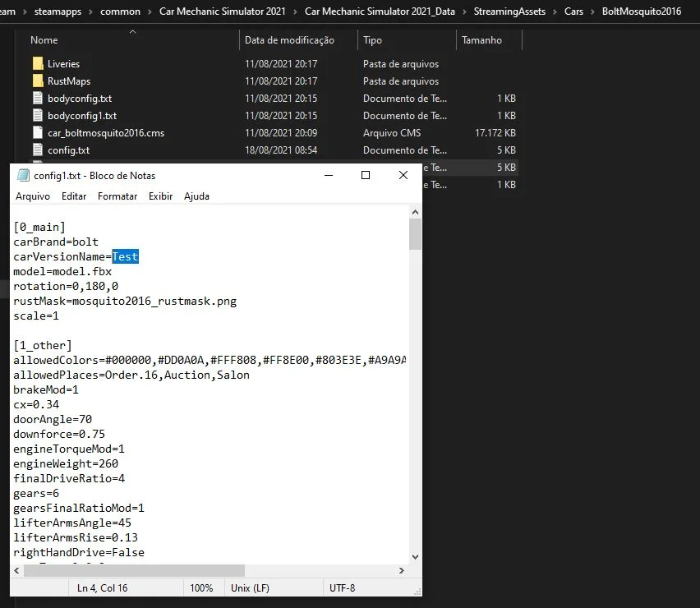Click the doorAngle=70 line
The image size is (700, 608).
(53, 419)
